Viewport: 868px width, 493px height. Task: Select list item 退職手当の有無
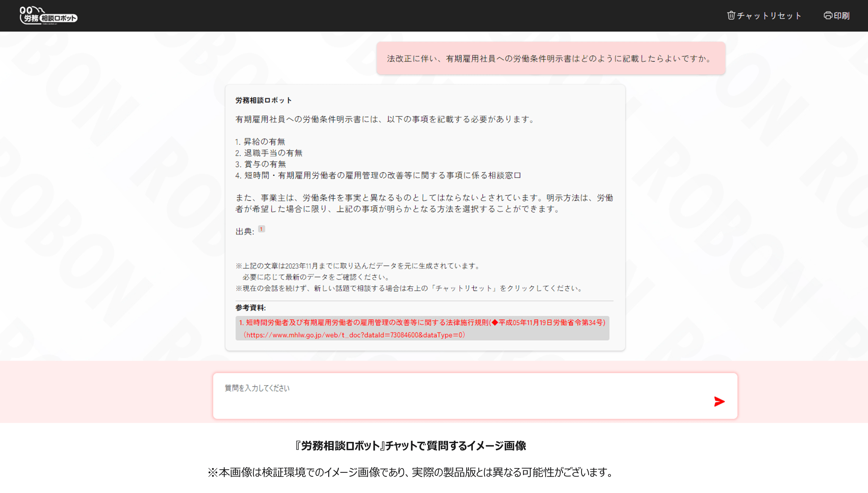click(269, 153)
